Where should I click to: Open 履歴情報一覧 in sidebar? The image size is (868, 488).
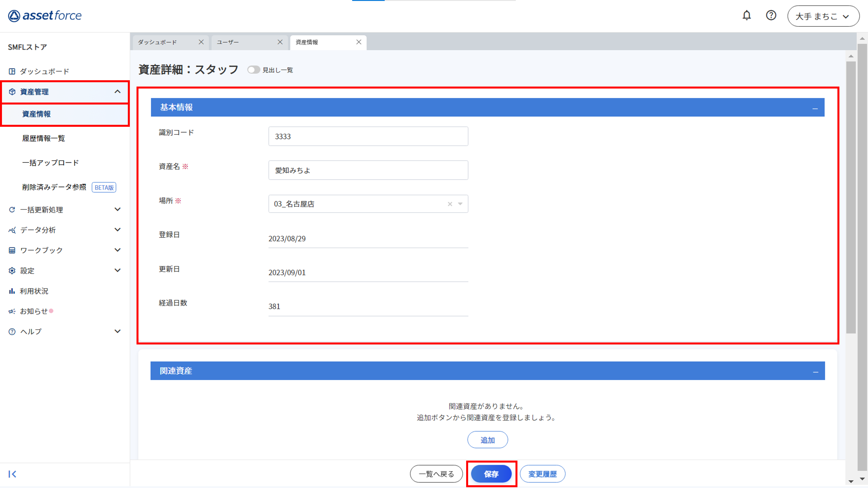click(x=43, y=138)
